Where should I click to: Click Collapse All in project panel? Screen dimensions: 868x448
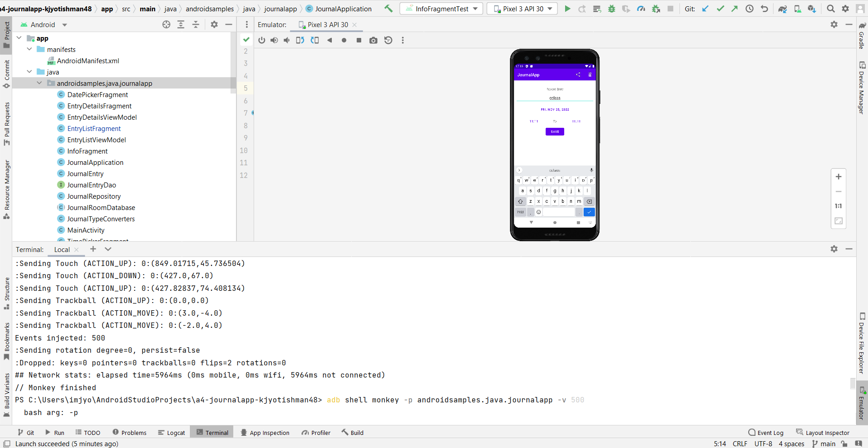click(196, 25)
